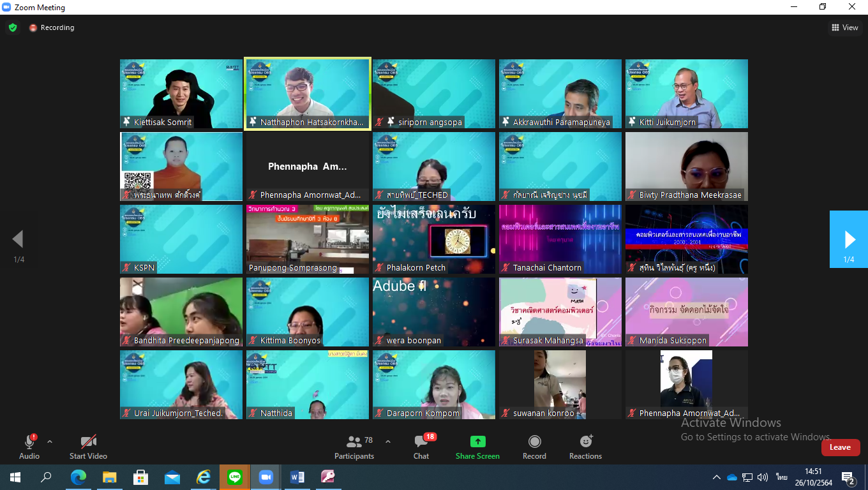Select Natthaphon Hatsakornkha video tile

[308, 94]
